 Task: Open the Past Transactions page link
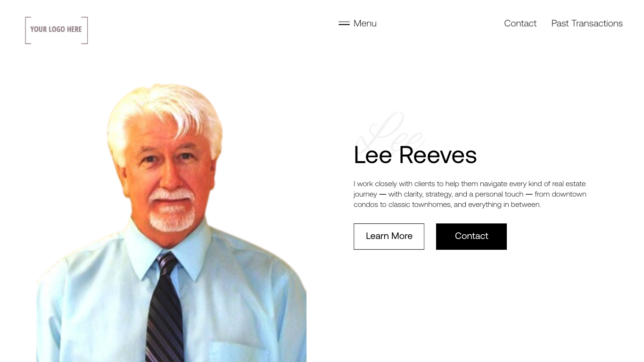587,24
